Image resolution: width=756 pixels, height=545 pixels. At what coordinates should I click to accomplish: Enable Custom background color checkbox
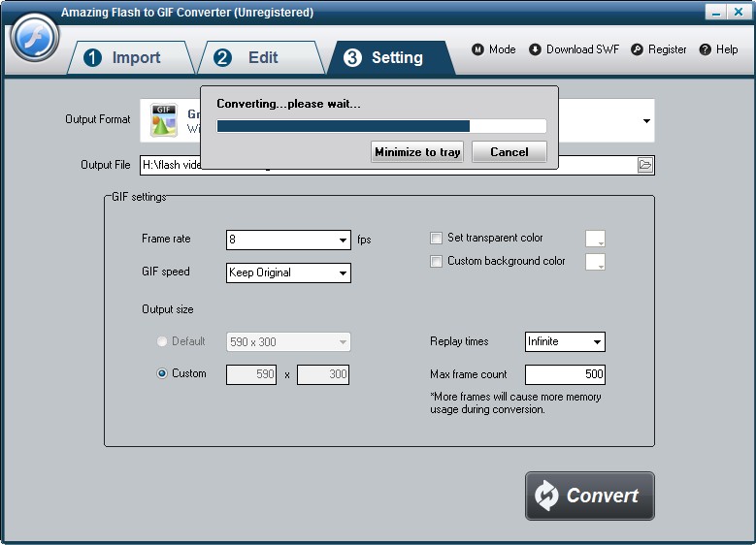coord(436,261)
